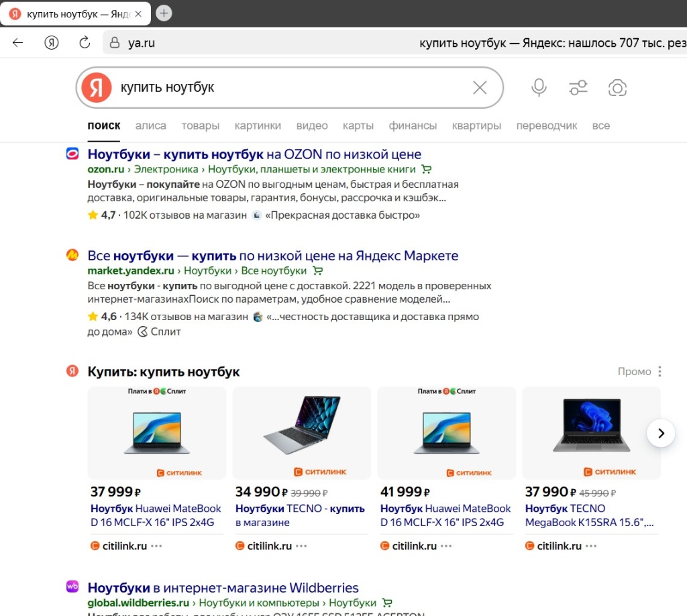Select the "поиск" tab

click(x=104, y=125)
